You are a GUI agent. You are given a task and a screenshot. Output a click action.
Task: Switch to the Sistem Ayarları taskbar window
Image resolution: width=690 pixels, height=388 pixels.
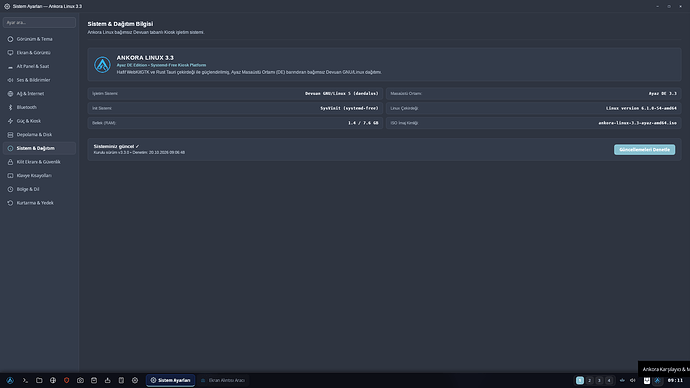(170, 381)
